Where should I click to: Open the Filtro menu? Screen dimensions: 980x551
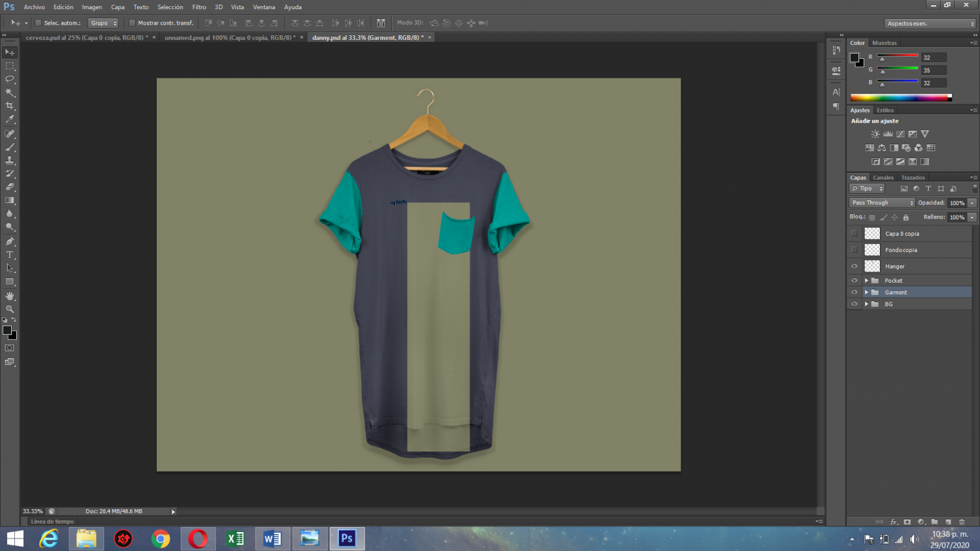[199, 7]
